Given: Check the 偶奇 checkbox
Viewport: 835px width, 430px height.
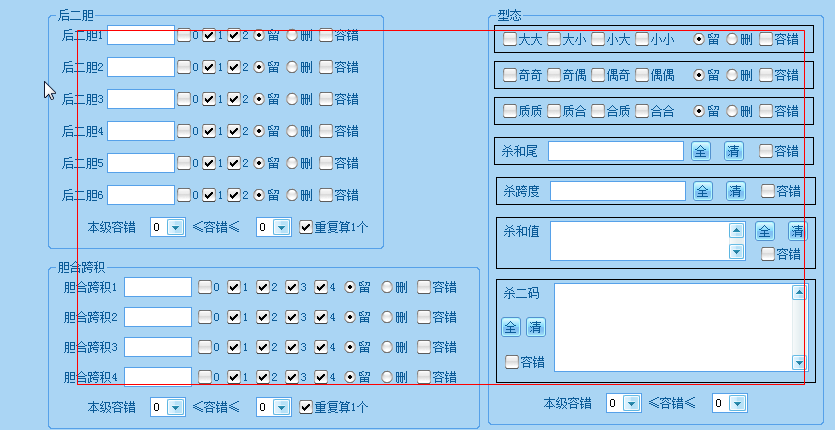Looking at the screenshot, I should (x=598, y=75).
